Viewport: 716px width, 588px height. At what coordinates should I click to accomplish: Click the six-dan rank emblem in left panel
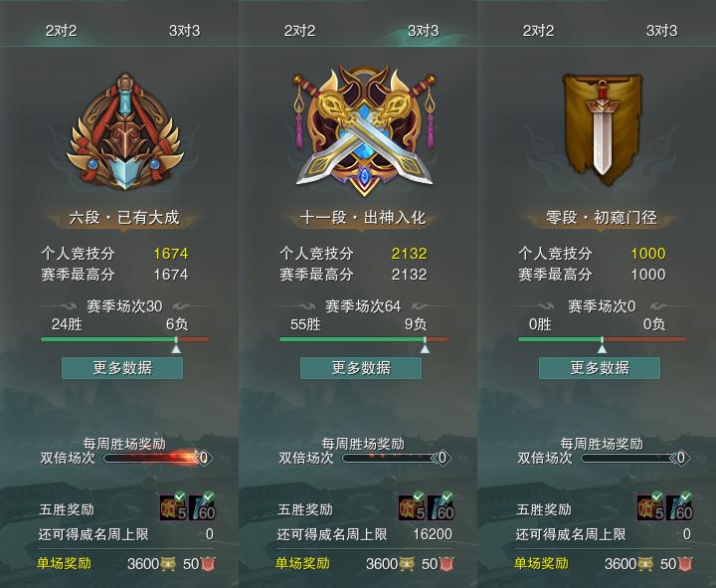coord(125,132)
